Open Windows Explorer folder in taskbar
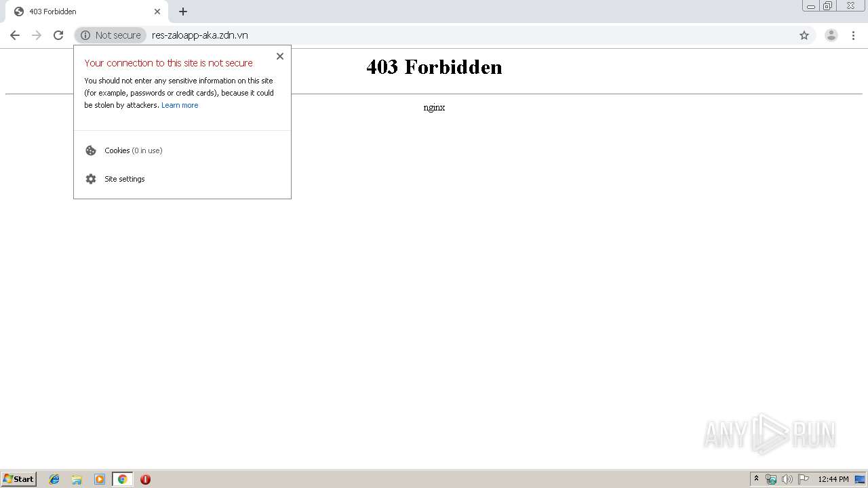This screenshot has height=488, width=868. 77,479
